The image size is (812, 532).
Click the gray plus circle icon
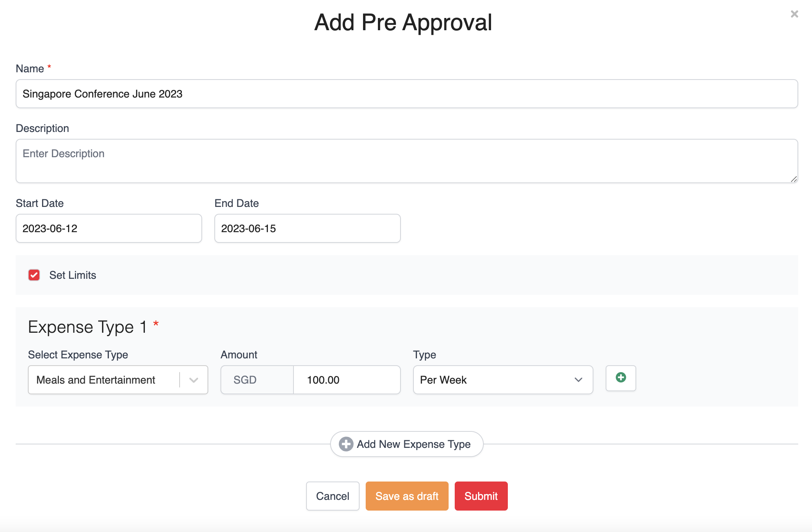coord(346,444)
